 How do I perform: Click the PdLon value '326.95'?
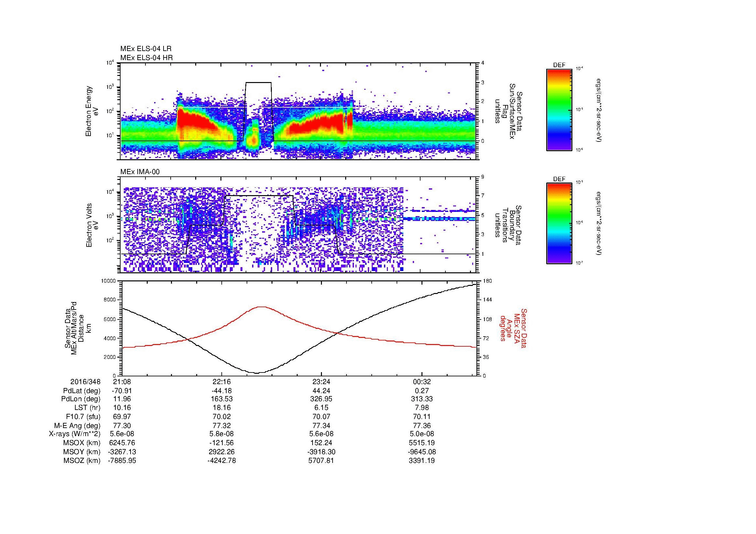pos(321,399)
